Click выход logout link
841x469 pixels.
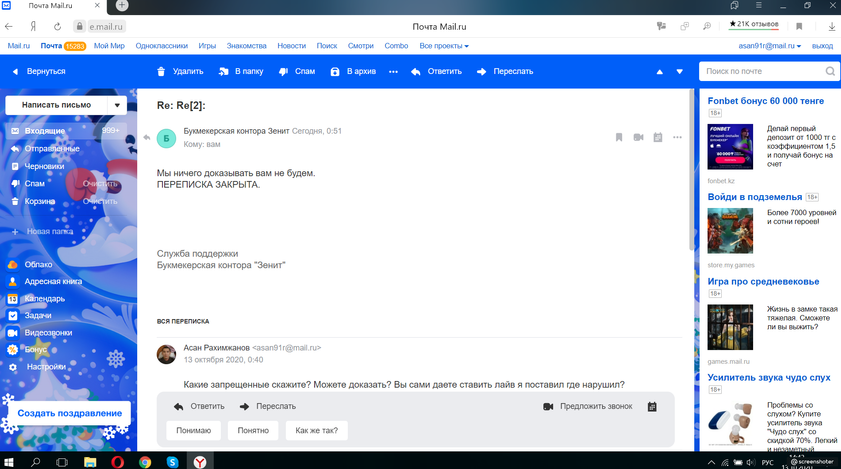tap(822, 46)
